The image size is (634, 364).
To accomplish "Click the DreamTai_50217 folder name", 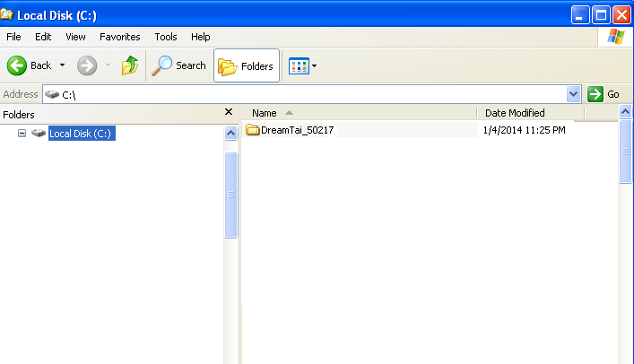I will click(297, 130).
